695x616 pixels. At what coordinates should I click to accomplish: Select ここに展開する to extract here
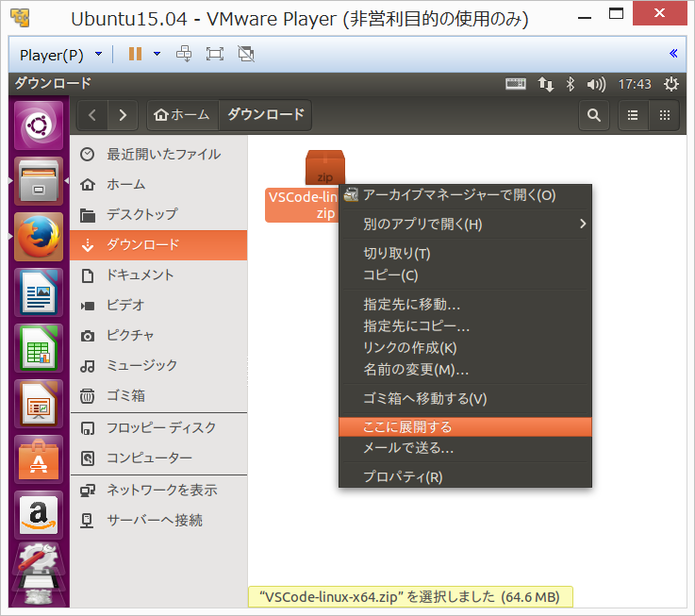tap(466, 426)
